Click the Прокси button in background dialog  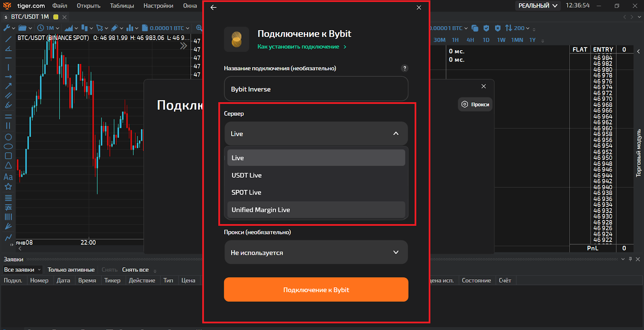pos(475,105)
